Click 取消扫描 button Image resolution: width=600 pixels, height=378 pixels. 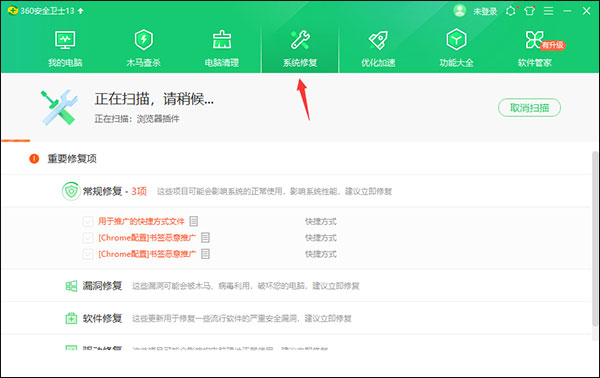[529, 108]
